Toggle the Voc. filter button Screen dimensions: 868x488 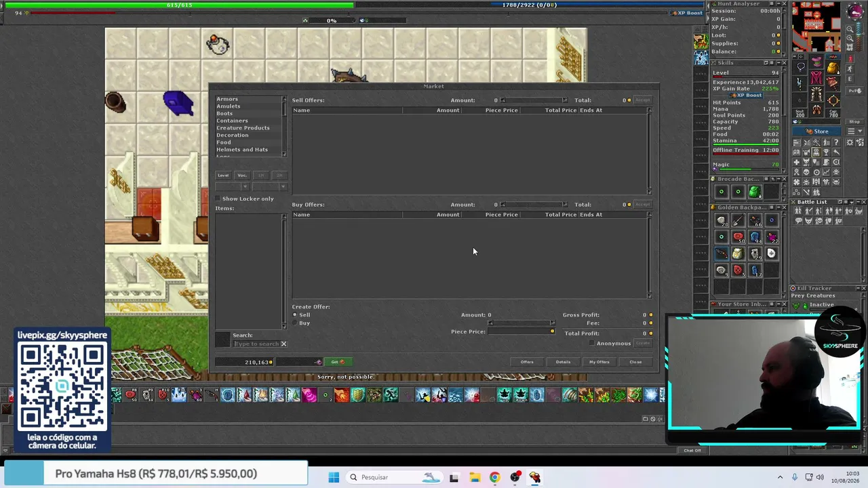[x=242, y=176]
